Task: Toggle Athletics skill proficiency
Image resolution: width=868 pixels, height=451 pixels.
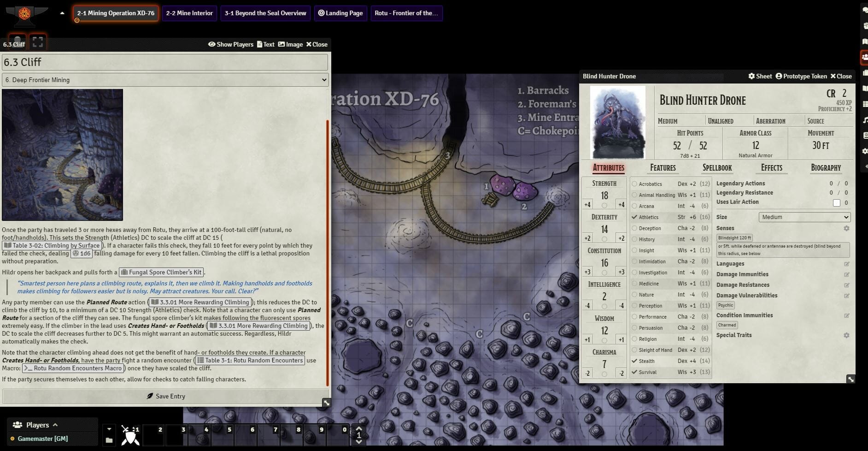Action: click(x=634, y=217)
